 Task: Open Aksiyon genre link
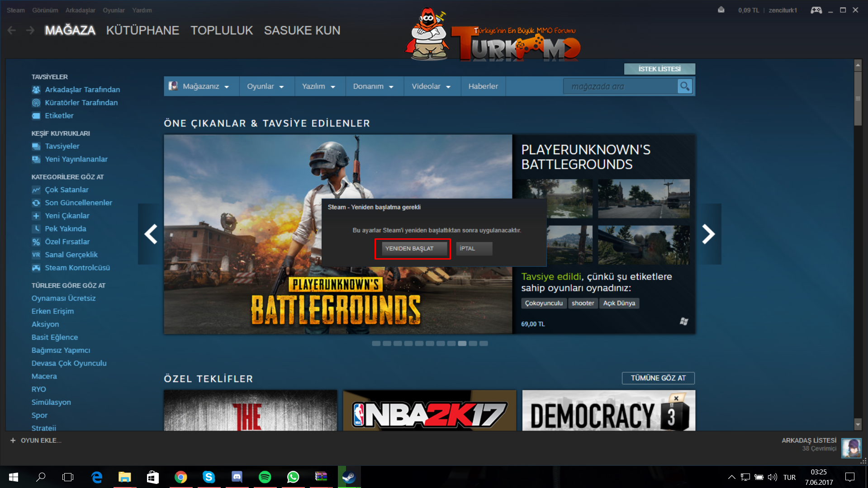click(45, 324)
